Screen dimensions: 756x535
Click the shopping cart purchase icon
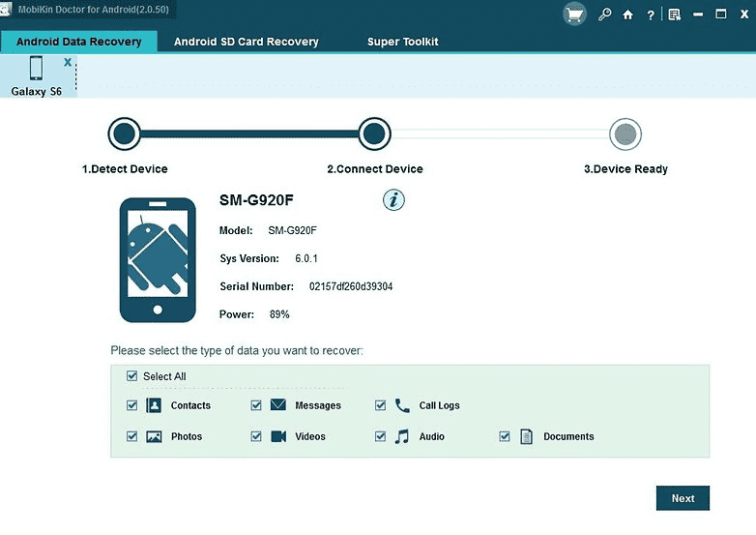[576, 14]
